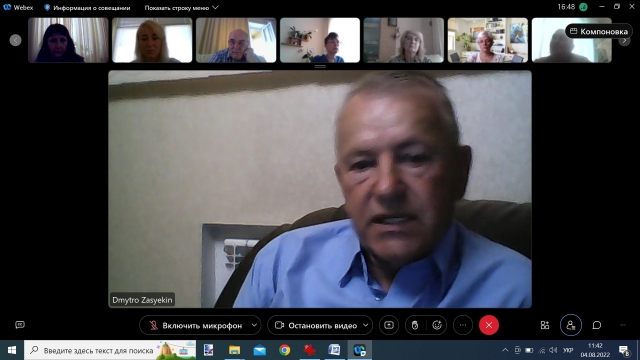Screen dimensions: 640x360
Task: Open the microphone options dropdown arrow
Action: coord(254,325)
